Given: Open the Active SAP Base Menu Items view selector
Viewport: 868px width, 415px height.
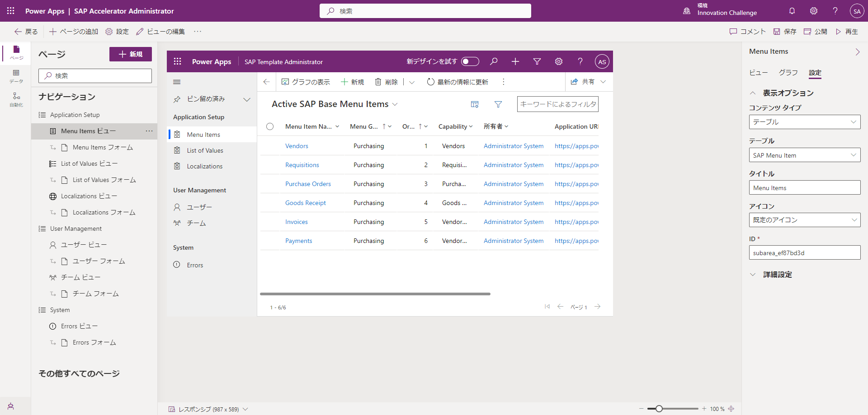Looking at the screenshot, I should click(335, 104).
